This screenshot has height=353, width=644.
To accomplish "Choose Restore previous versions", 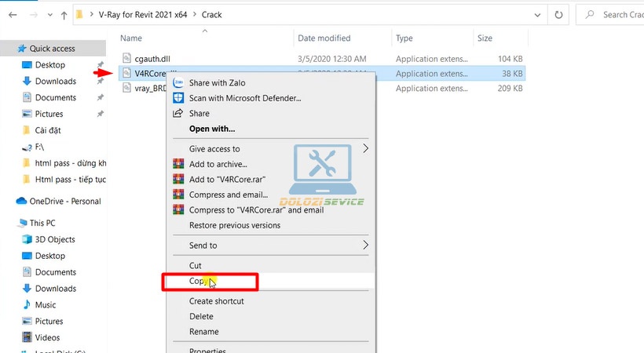I will [235, 225].
